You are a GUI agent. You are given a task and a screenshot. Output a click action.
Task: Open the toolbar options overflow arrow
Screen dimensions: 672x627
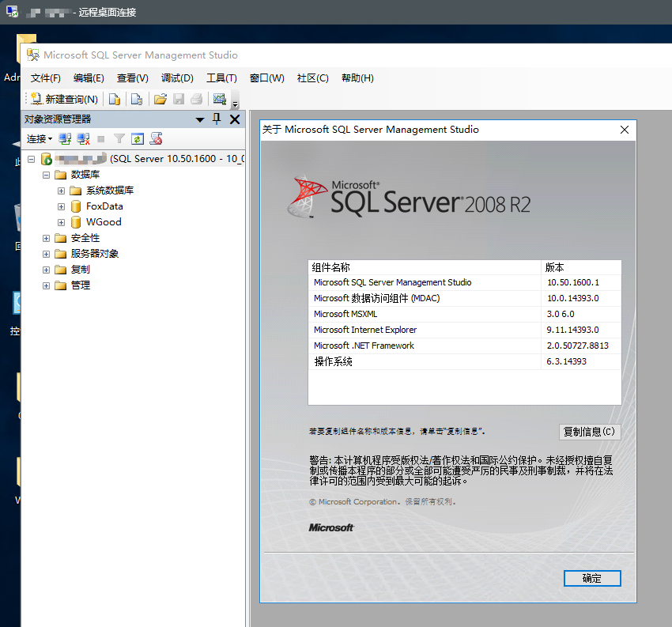tap(235, 103)
